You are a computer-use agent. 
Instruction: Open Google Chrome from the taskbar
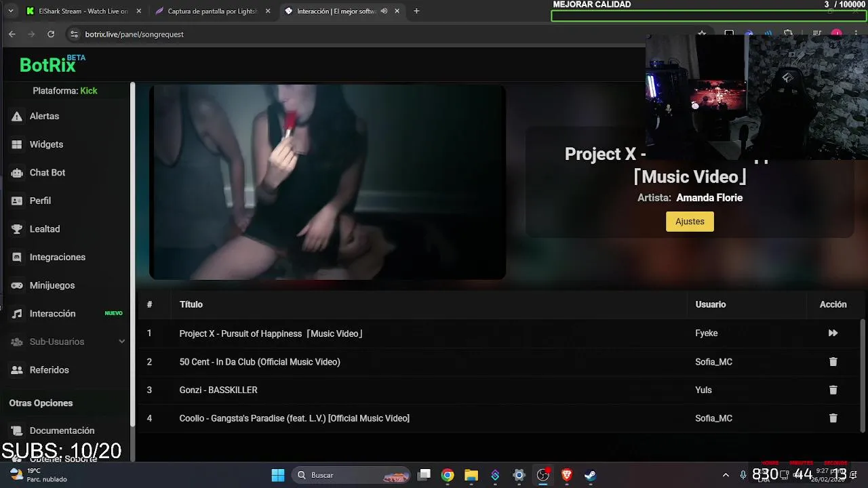click(x=448, y=475)
